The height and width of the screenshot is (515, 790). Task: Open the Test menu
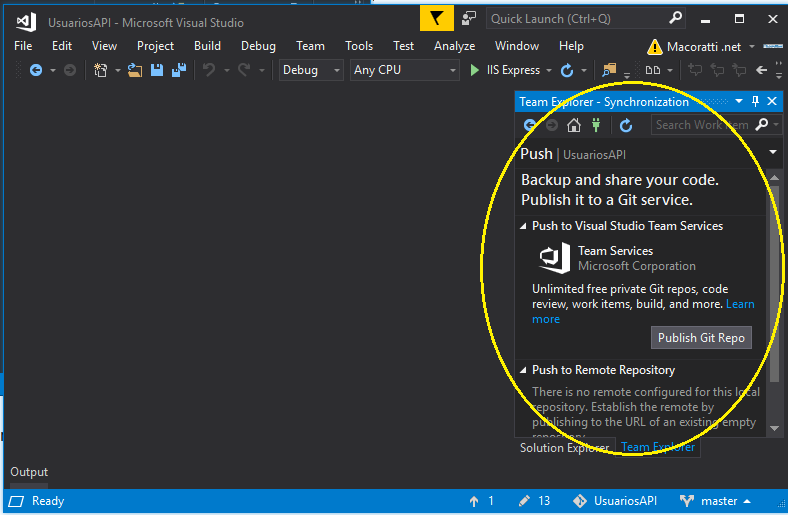404,46
